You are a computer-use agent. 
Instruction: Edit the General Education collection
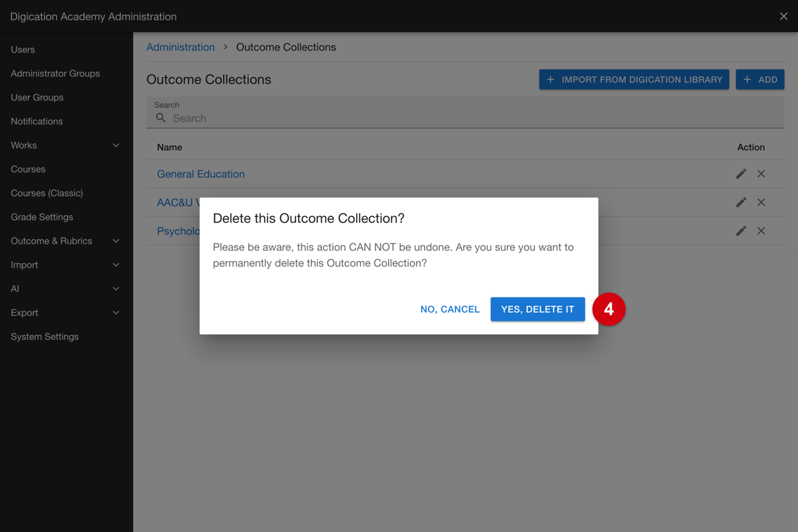741,174
